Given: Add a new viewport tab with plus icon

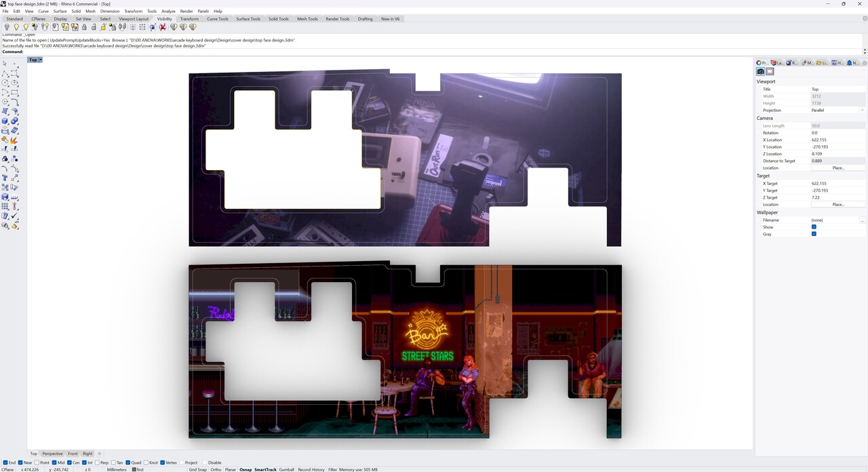Looking at the screenshot, I should [99, 454].
